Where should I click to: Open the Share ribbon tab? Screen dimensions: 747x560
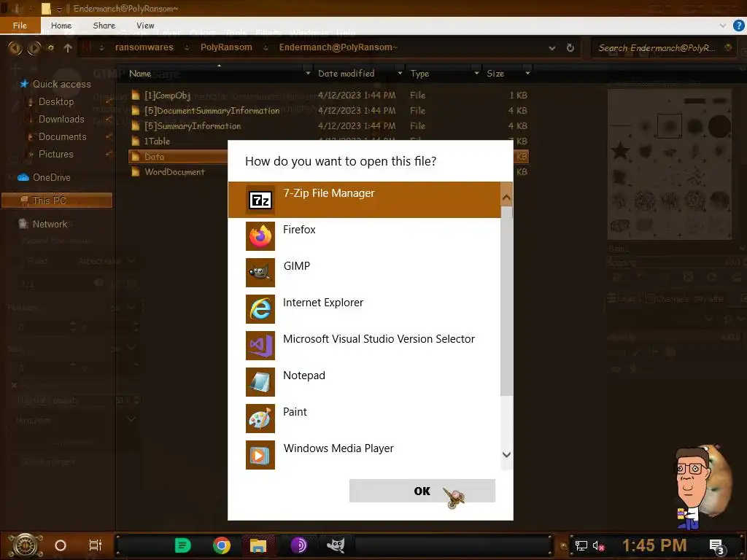pyautogui.click(x=104, y=26)
